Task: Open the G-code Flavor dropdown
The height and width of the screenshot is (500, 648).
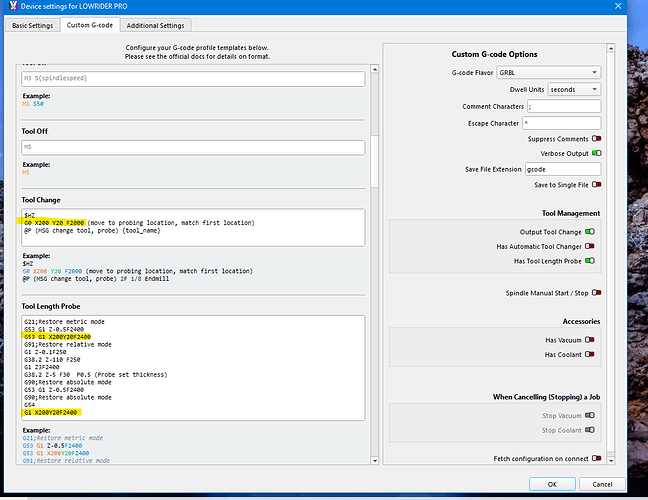Action: tap(548, 72)
